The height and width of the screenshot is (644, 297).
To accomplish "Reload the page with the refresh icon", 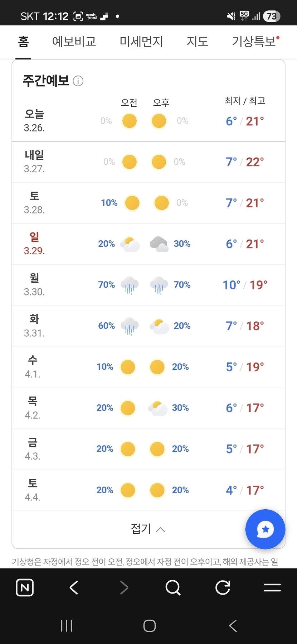I will [x=223, y=588].
